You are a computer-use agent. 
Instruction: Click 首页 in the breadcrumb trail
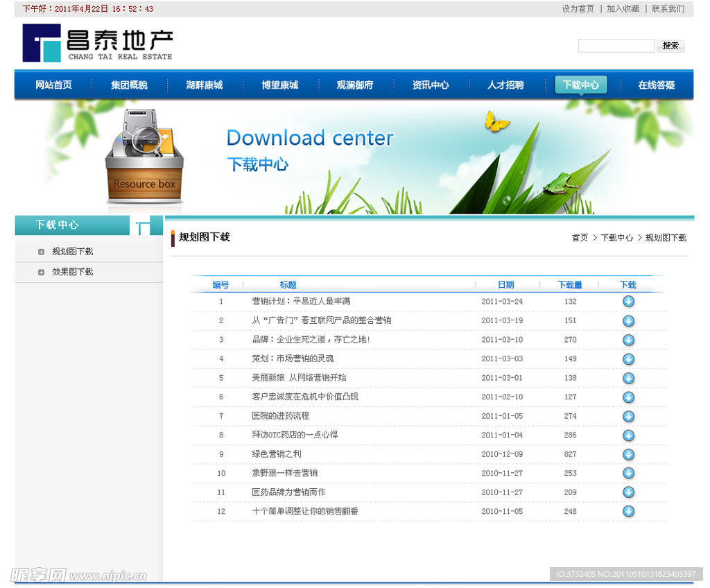coord(580,238)
